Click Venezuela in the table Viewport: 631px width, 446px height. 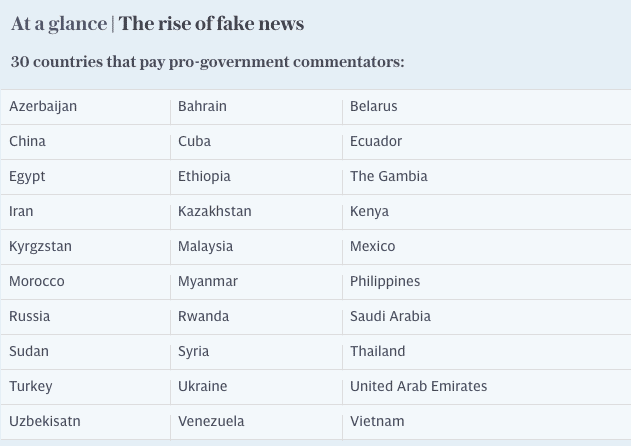[x=211, y=421]
